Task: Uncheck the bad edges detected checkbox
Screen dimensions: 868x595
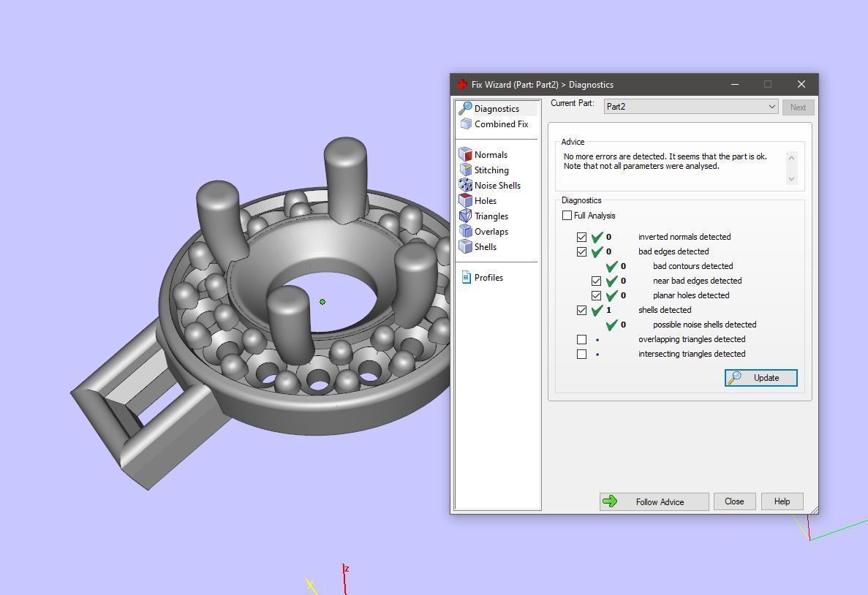Action: 581,251
